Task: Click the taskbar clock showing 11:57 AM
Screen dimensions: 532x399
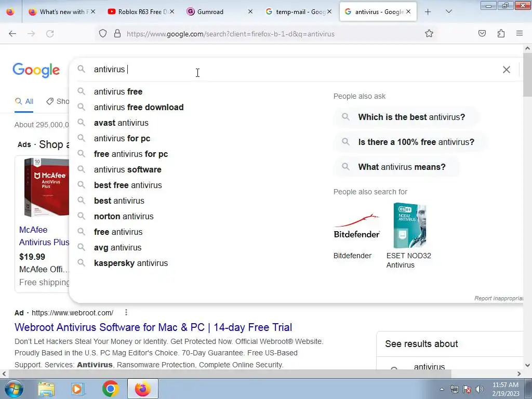Action: [x=506, y=389]
